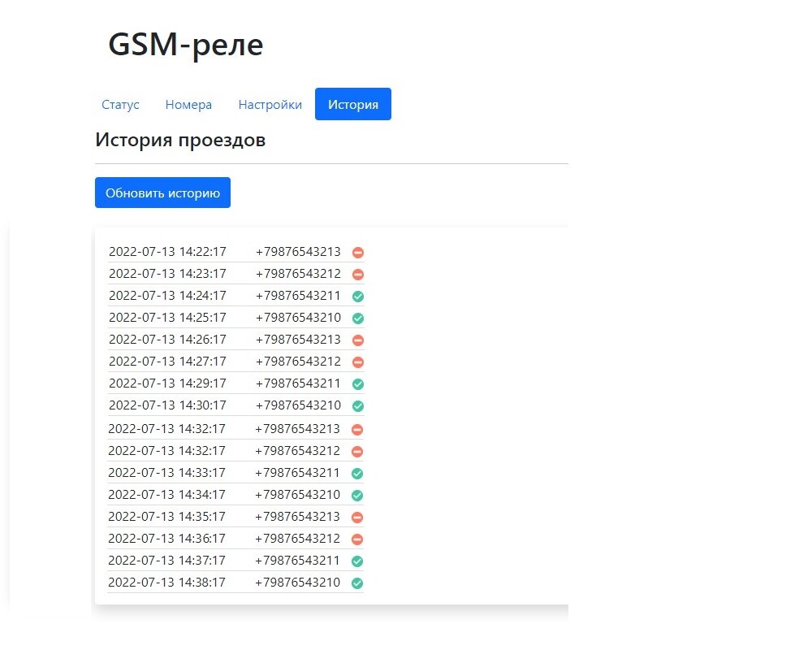Click the green check icon at 14:24:17
The height and width of the screenshot is (650, 812).
[358, 297]
